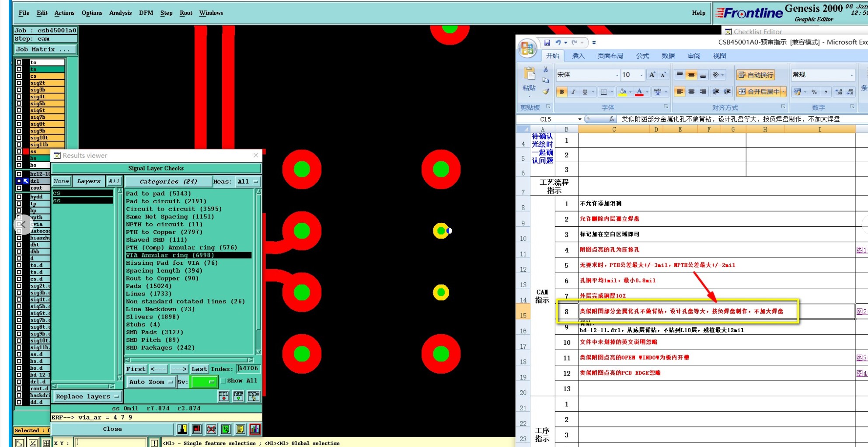Click the DEL icon in Results viewer
The width and height of the screenshot is (868, 447).
(x=223, y=396)
